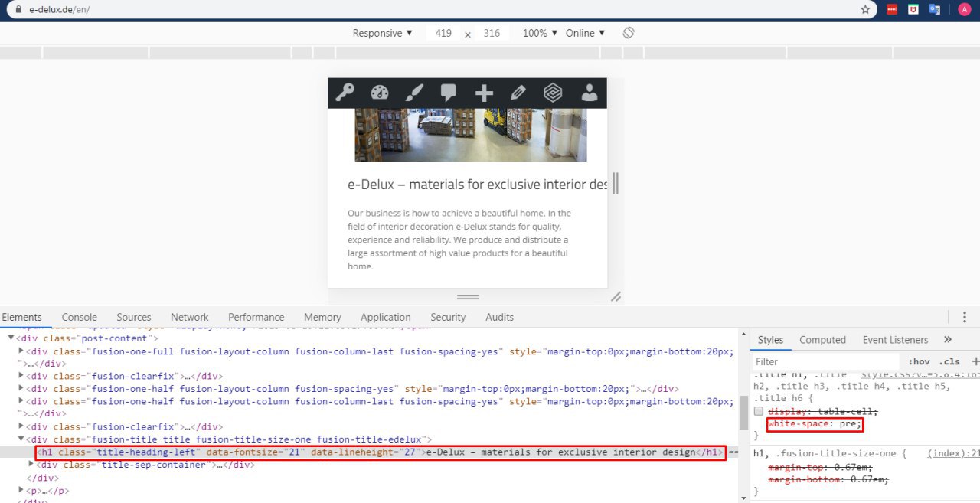Click the key icon in the admin toolbar
Image resolution: width=980 pixels, height=503 pixels.
(x=345, y=93)
